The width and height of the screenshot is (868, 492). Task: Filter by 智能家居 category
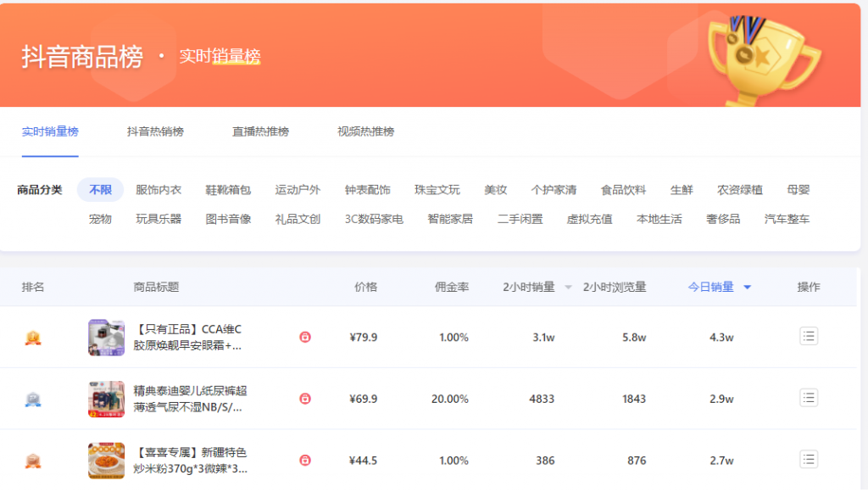450,220
